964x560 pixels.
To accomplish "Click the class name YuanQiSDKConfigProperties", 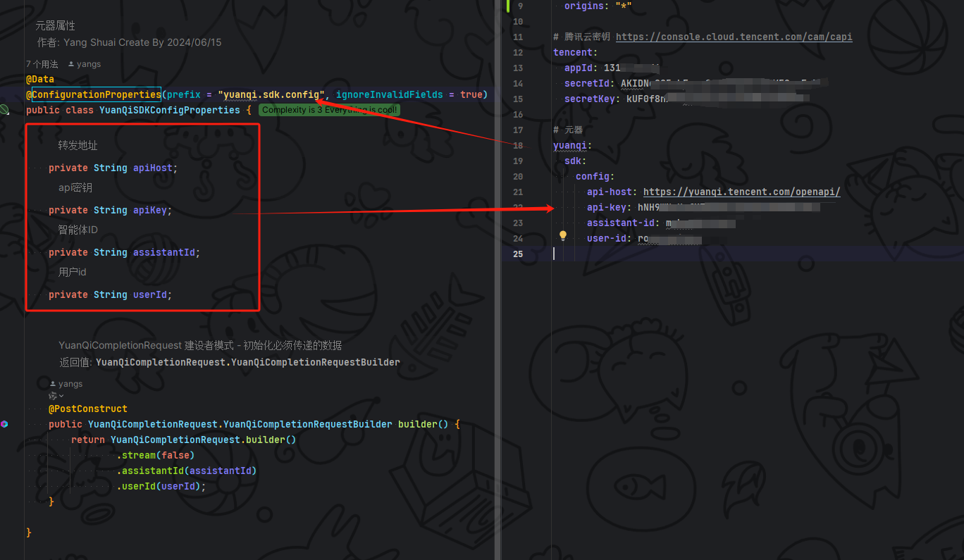I will tap(170, 110).
